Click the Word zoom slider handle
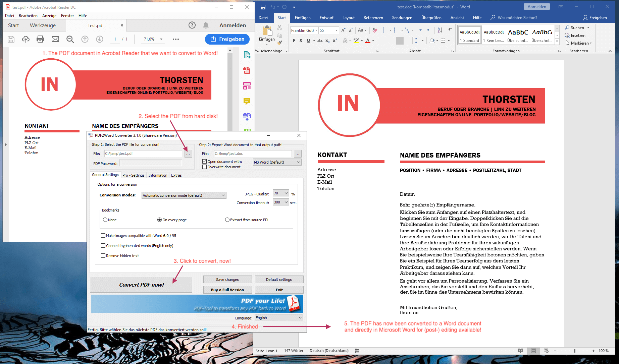Image resolution: width=619 pixels, height=364 pixels. coord(574,351)
